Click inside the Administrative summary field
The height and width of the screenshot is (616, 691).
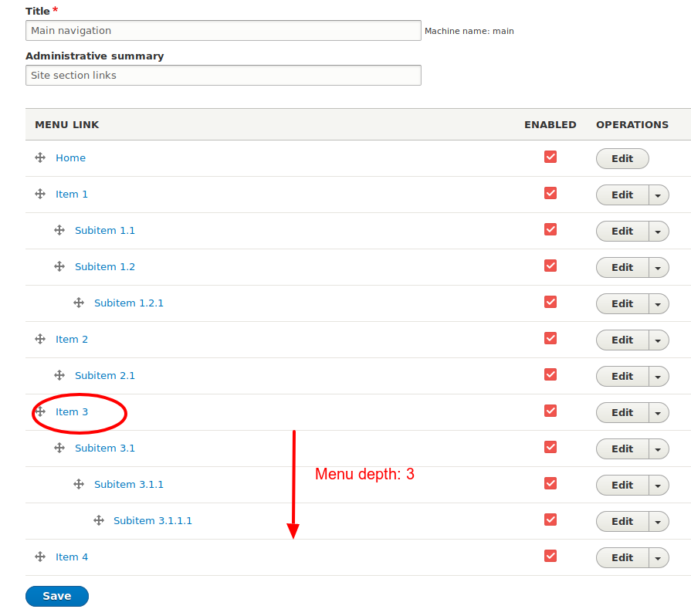point(223,75)
